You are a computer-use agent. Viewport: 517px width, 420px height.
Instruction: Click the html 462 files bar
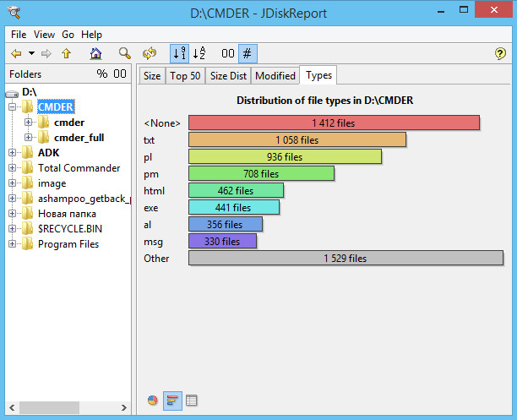pyautogui.click(x=236, y=191)
